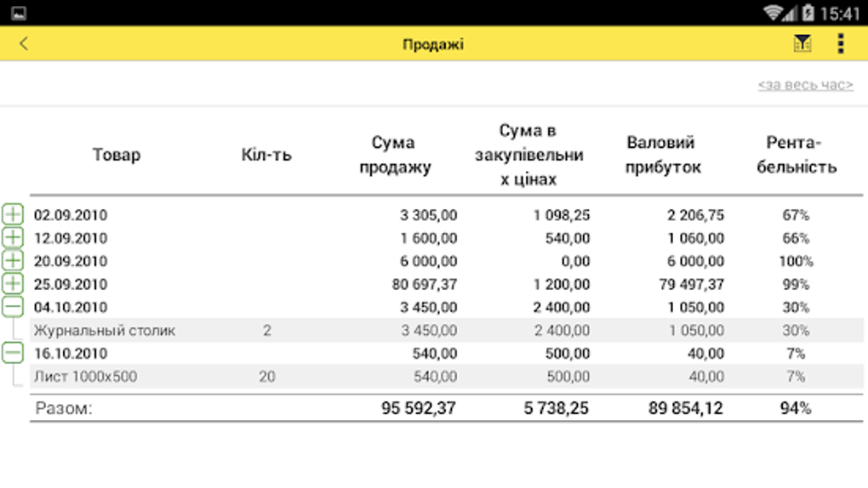Open the report filter settings icon
The width and height of the screenshot is (868, 488).
pyautogui.click(x=802, y=43)
